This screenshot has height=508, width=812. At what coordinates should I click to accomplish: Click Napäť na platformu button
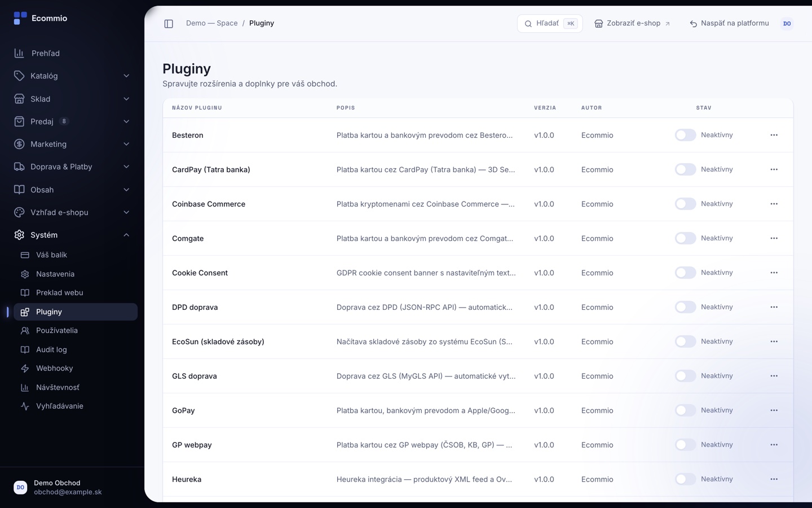[x=729, y=24]
